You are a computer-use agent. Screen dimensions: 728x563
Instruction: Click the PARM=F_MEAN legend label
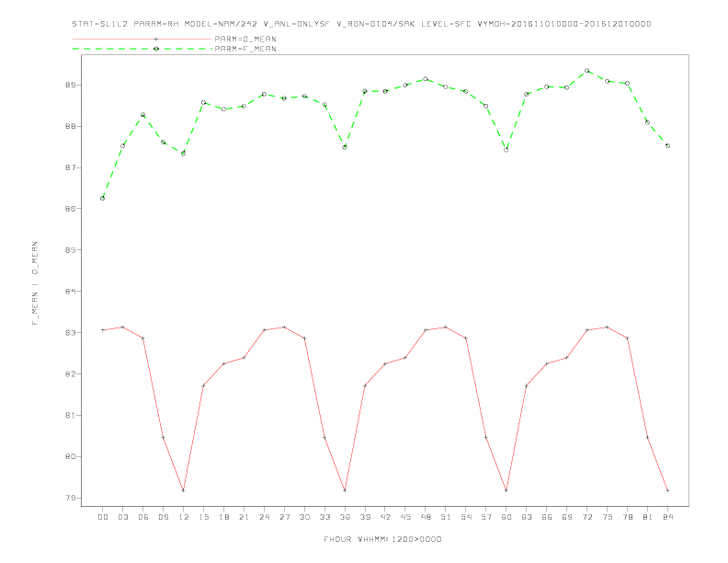[245, 49]
